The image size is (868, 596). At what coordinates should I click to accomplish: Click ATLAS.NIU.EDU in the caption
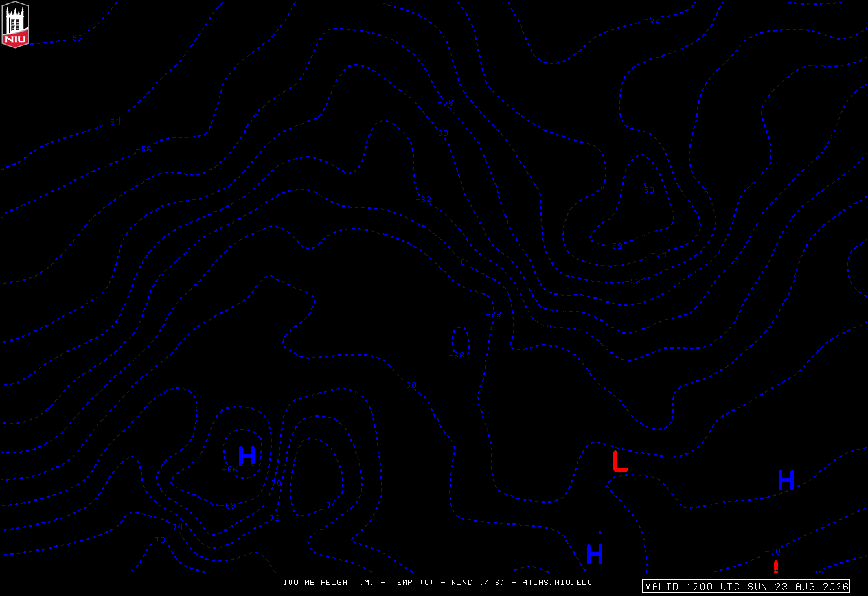pyautogui.click(x=557, y=582)
